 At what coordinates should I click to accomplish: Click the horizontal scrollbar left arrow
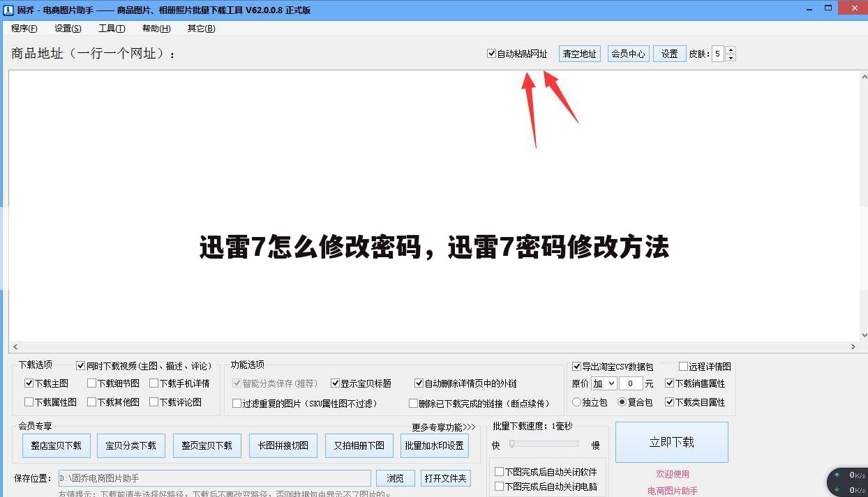coord(15,346)
